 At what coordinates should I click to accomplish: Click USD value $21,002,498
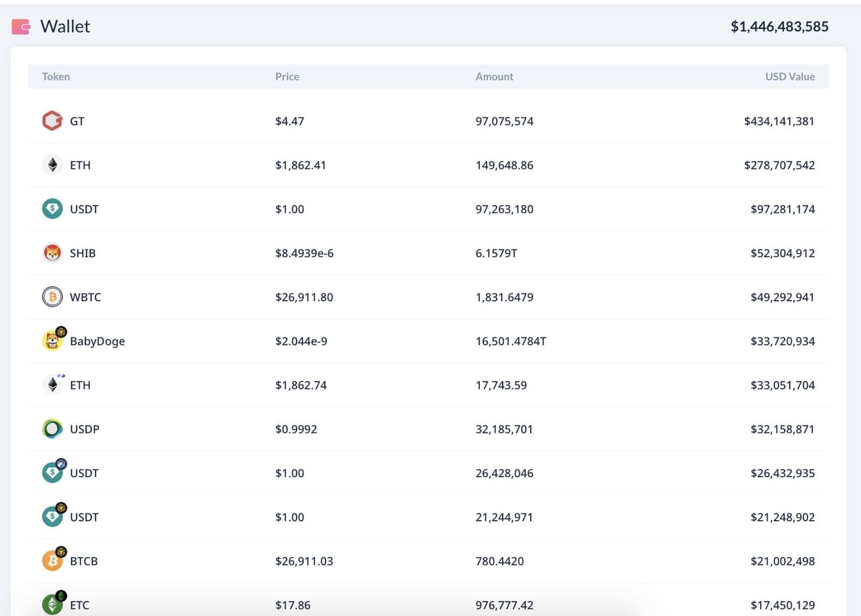pyautogui.click(x=782, y=561)
